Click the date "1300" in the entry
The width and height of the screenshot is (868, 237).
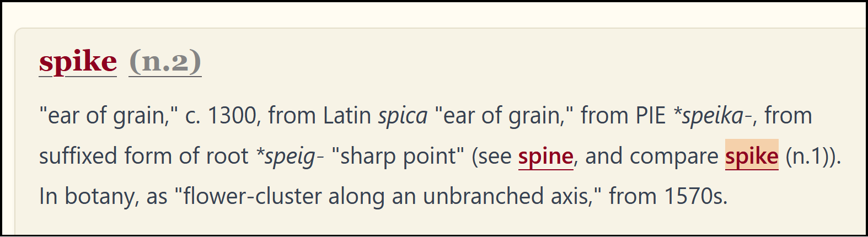(232, 116)
